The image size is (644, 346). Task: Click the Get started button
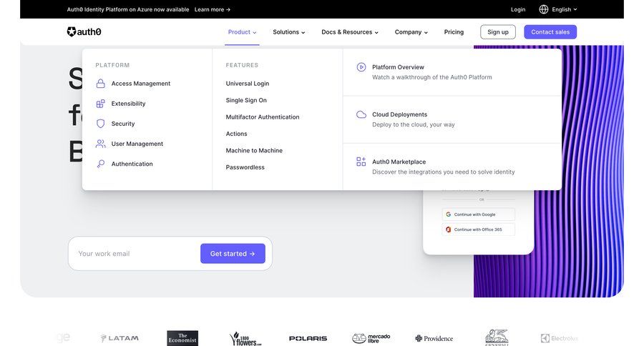[x=233, y=254]
